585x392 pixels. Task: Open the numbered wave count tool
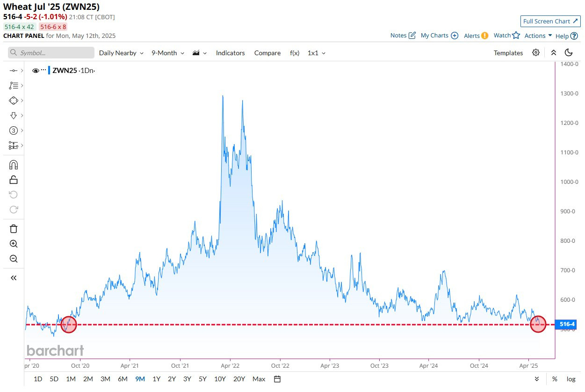tap(14, 131)
